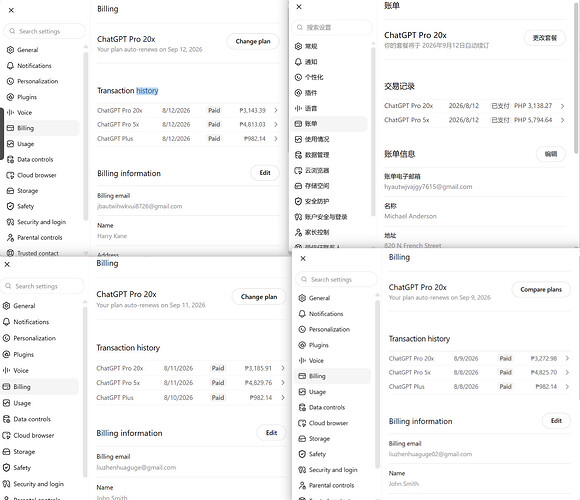The height and width of the screenshot is (500, 580).
Task: Click Voice waveform icon in Sep 12 renewal window
Action: [x=10, y=112]
